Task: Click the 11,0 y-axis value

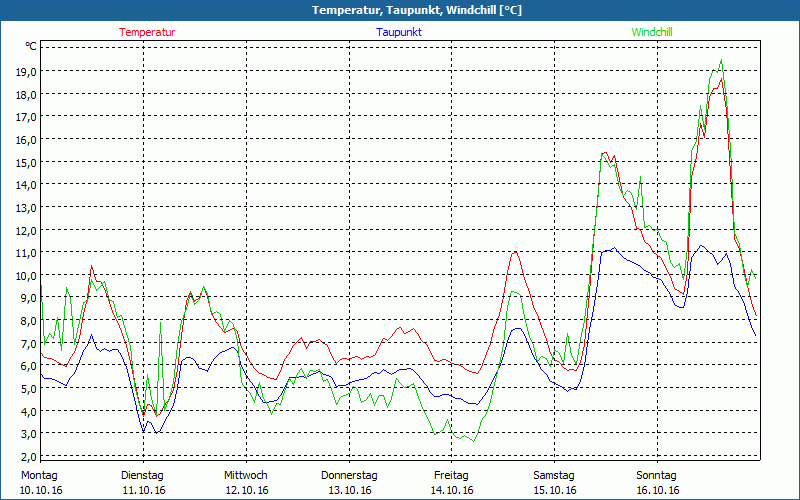Action: [27, 253]
